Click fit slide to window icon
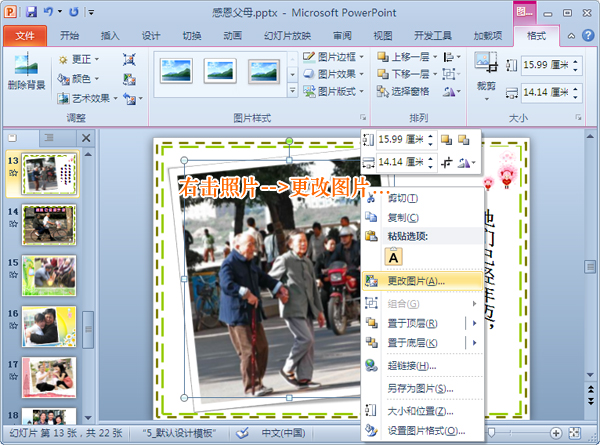600x445 pixels. 575,433
